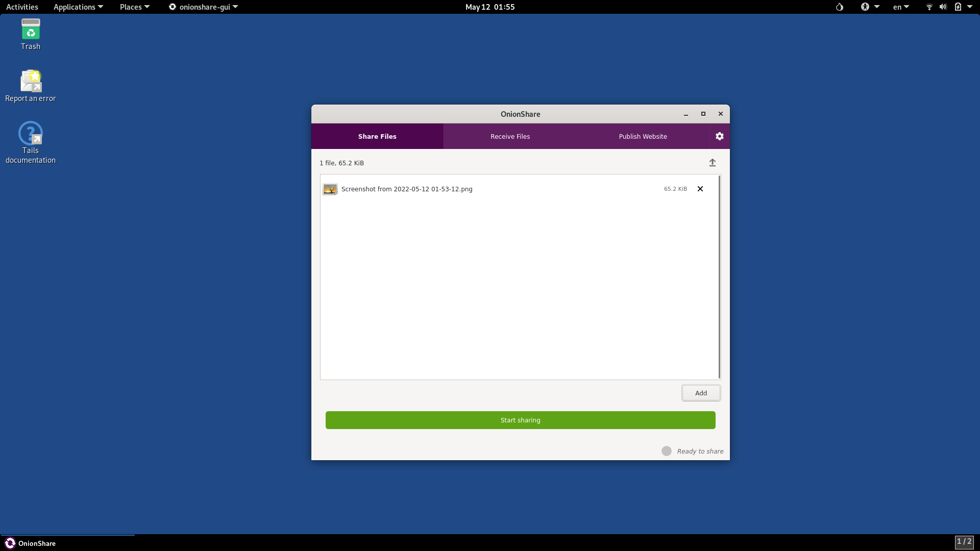980x551 pixels.
Task: Expand the Places menu
Action: pyautogui.click(x=134, y=7)
